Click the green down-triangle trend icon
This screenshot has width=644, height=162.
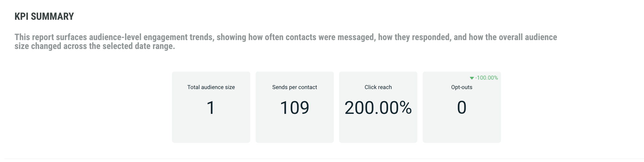[x=472, y=78]
